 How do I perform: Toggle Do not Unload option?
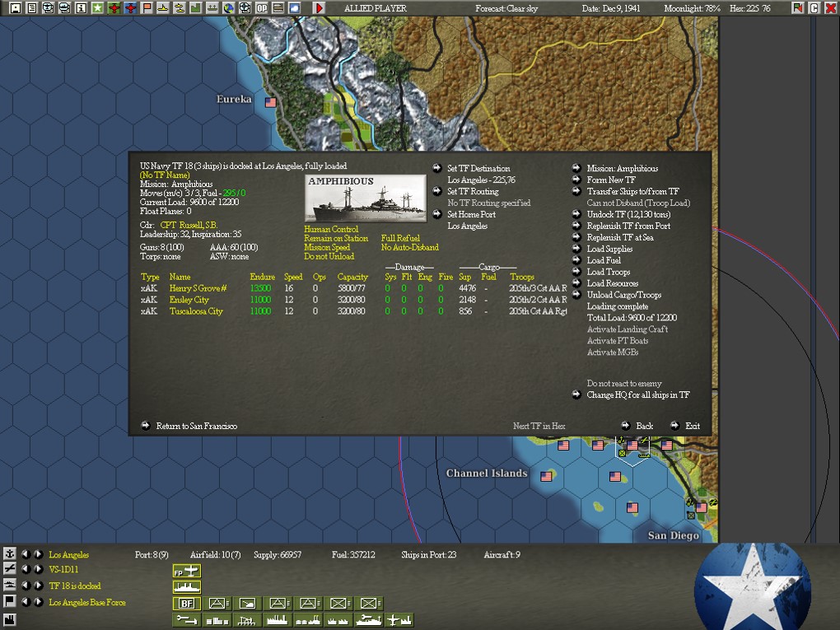[x=329, y=257]
